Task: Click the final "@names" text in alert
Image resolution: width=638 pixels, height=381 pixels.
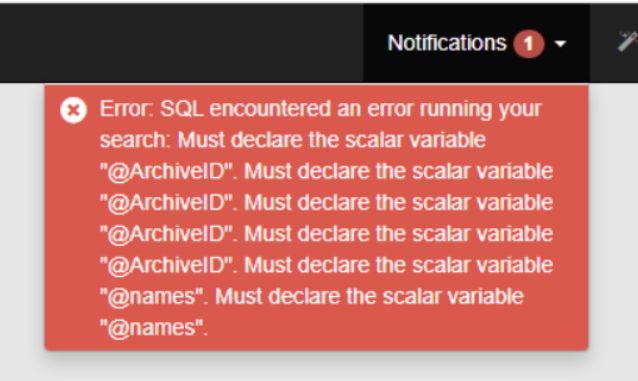Action: click(154, 328)
